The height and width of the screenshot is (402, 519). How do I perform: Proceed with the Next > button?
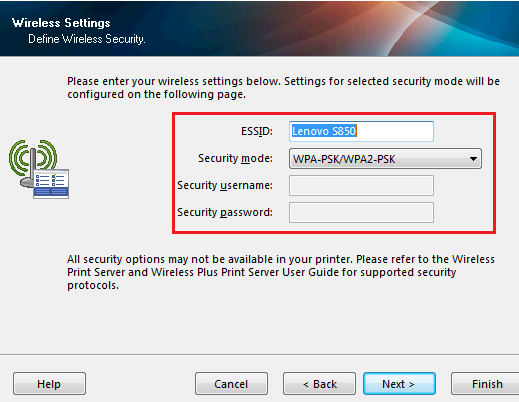pyautogui.click(x=399, y=384)
